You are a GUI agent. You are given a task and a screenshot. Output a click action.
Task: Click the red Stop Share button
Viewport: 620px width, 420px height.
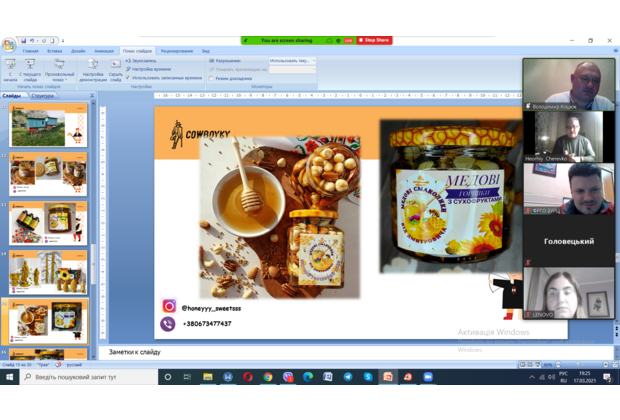[x=374, y=40]
